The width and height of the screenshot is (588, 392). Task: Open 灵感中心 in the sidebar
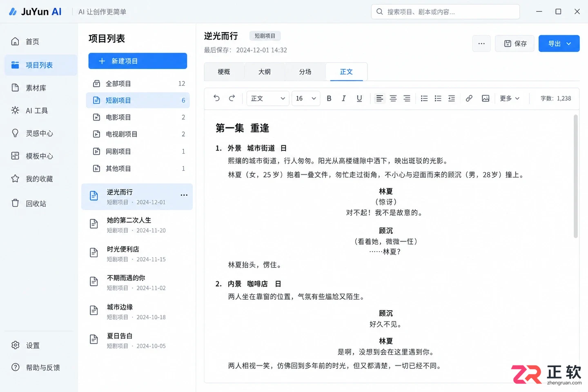(41, 133)
